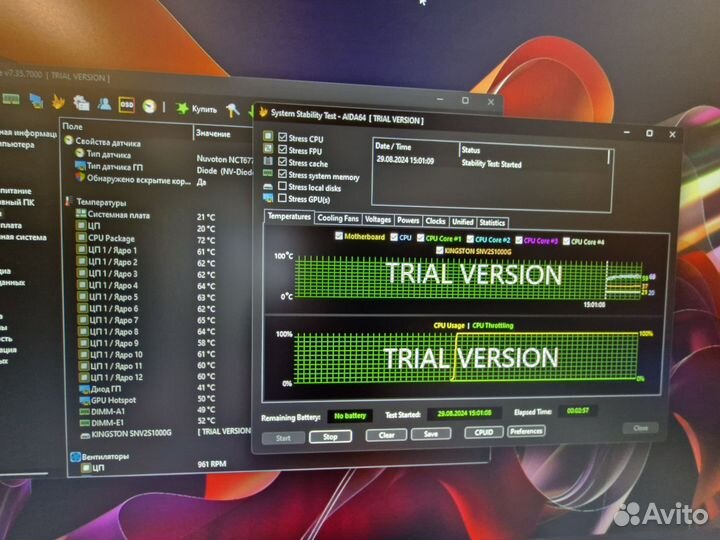Open the OSD panel toolbar icon
Viewport: 720px width, 540px height.
126,105
